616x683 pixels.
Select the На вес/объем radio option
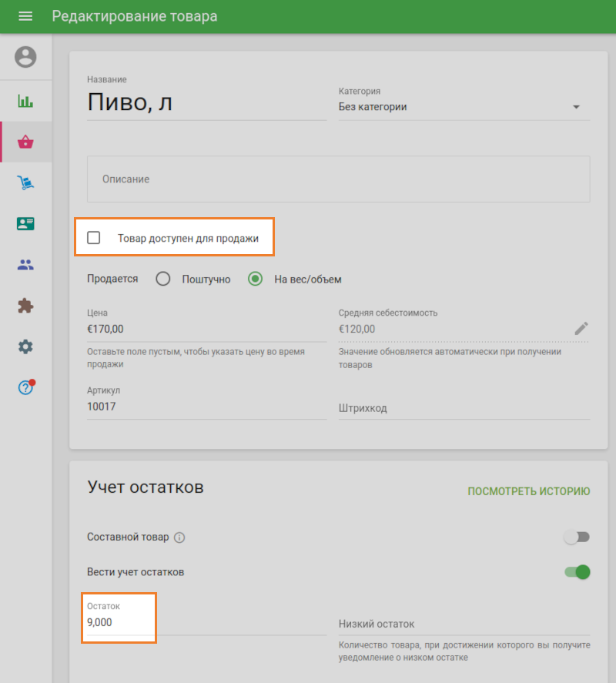pos(256,279)
